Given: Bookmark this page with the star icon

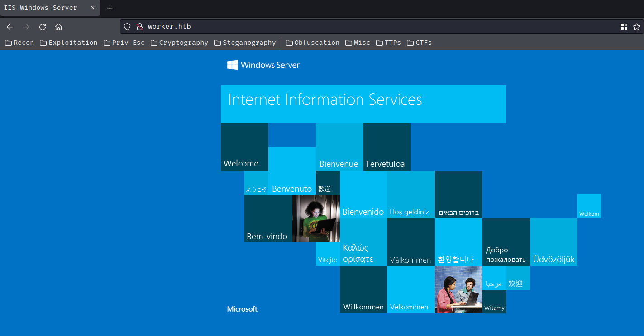Looking at the screenshot, I should tap(637, 27).
